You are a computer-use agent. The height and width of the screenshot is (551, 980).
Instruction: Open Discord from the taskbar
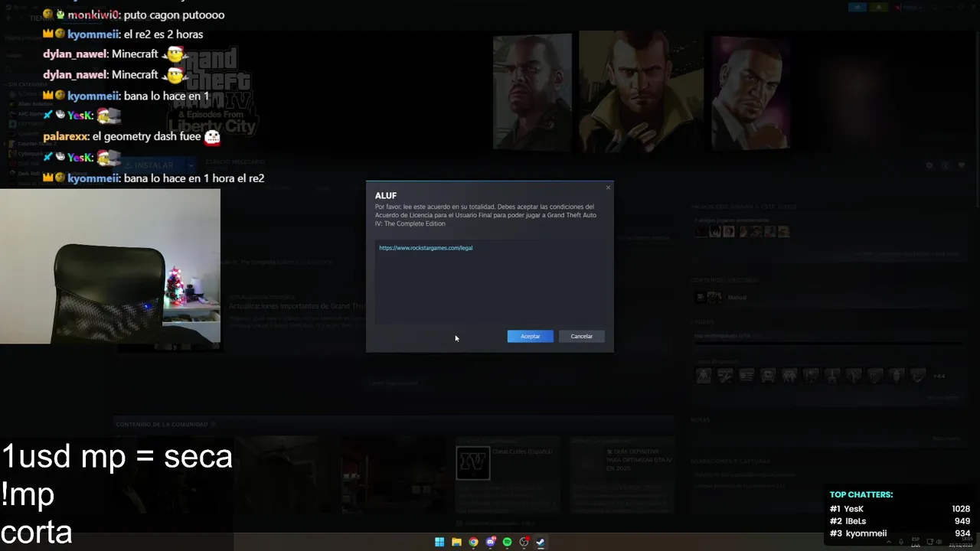[490, 542]
